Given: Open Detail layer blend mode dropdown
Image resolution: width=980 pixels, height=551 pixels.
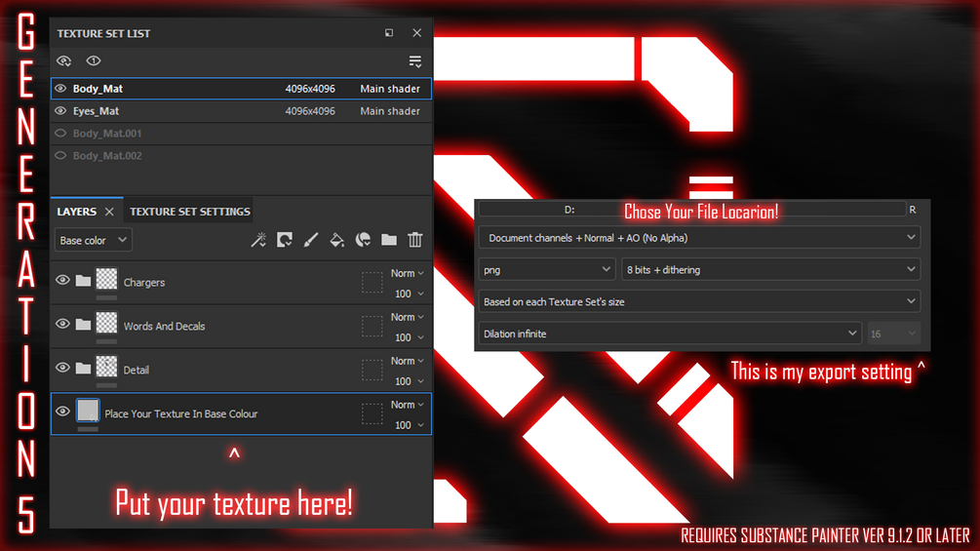Looking at the screenshot, I should click(x=408, y=361).
